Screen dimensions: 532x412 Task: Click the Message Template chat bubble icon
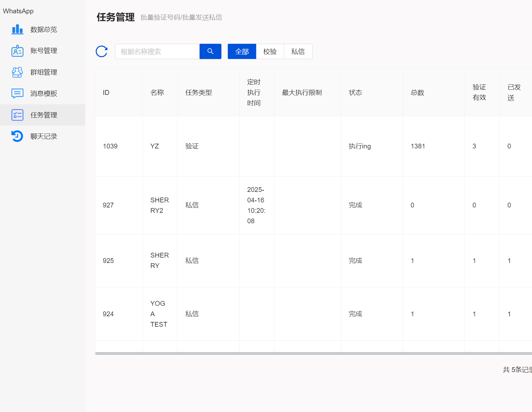click(17, 94)
